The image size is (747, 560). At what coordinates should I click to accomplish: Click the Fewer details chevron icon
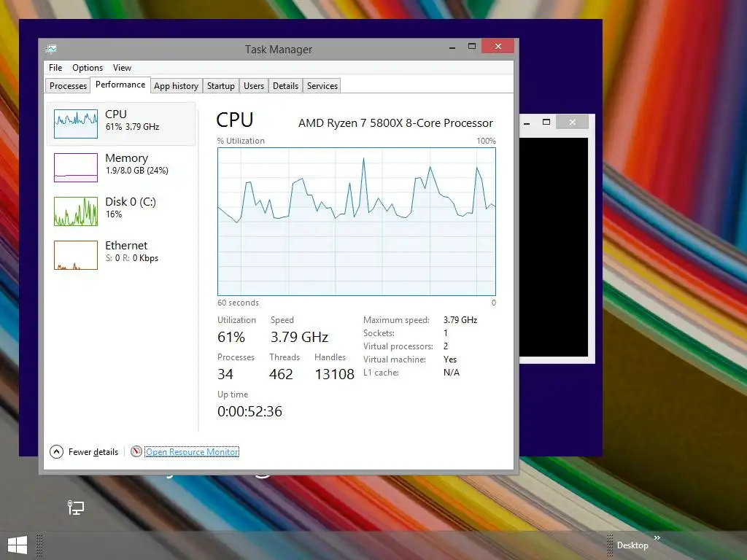[56, 451]
